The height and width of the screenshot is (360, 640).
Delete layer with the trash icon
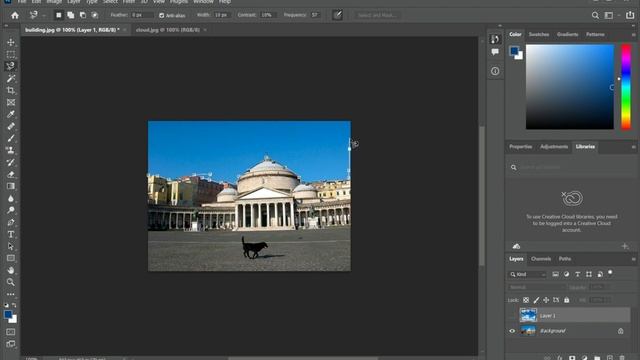click(622, 358)
